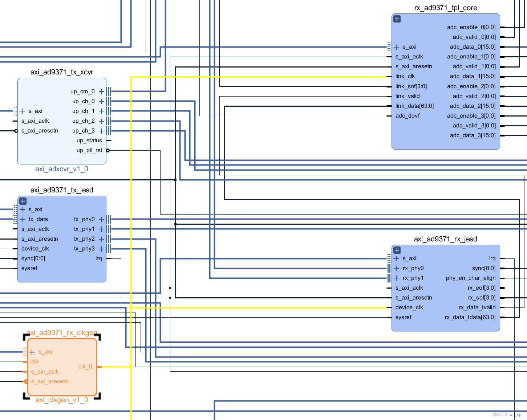Image resolution: width=527 pixels, height=420 pixels.
Task: Expand the s_axi interface on axi_ad9371_rx_jesd
Action: [x=397, y=258]
